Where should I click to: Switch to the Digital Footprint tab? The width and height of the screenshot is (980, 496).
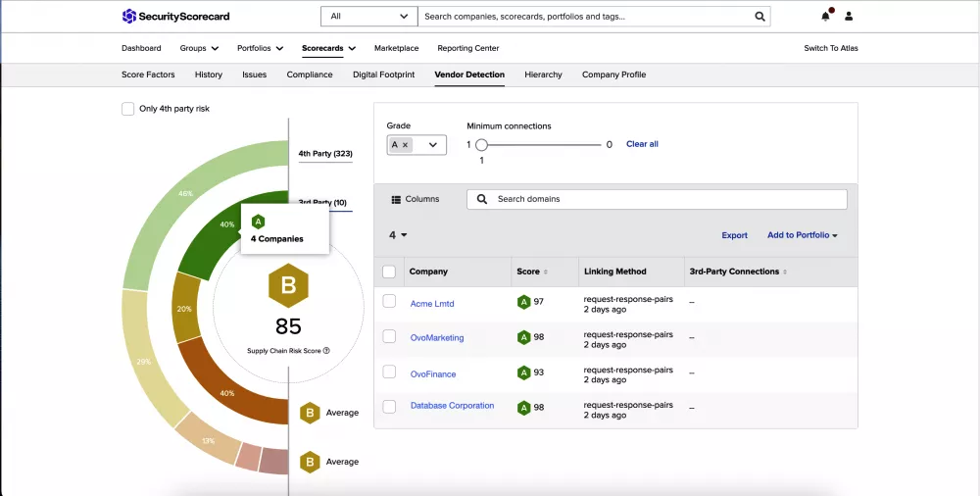pos(384,74)
